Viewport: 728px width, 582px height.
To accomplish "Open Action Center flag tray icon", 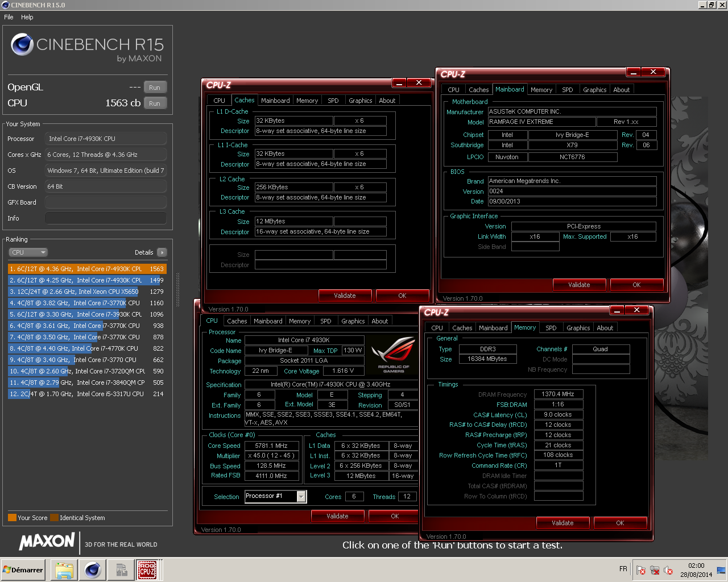I will (641, 570).
